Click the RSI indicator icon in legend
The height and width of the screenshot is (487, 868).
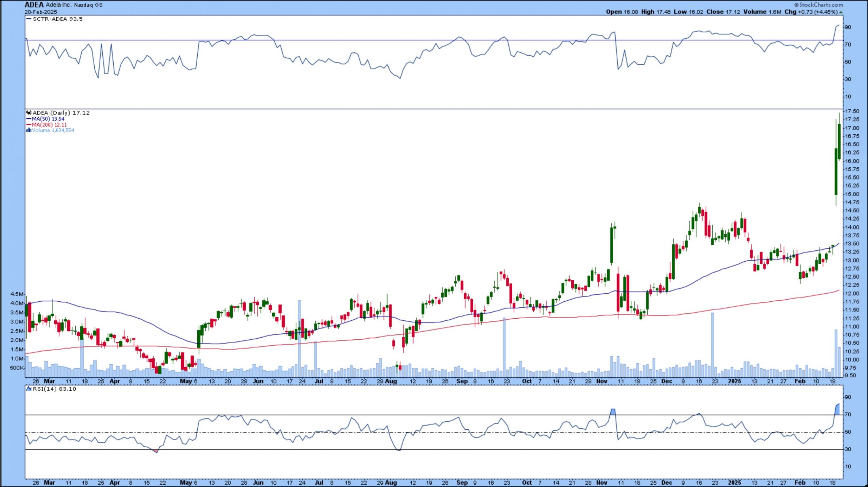29,389
